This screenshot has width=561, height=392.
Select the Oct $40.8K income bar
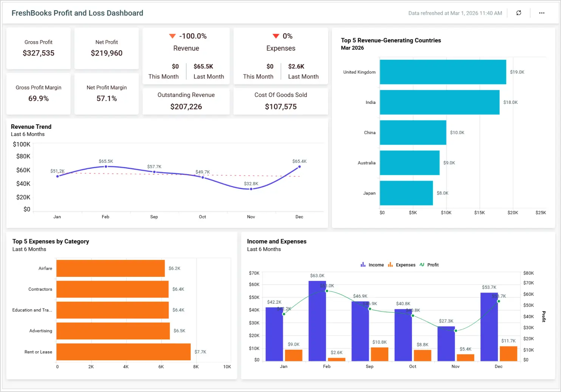403,335
